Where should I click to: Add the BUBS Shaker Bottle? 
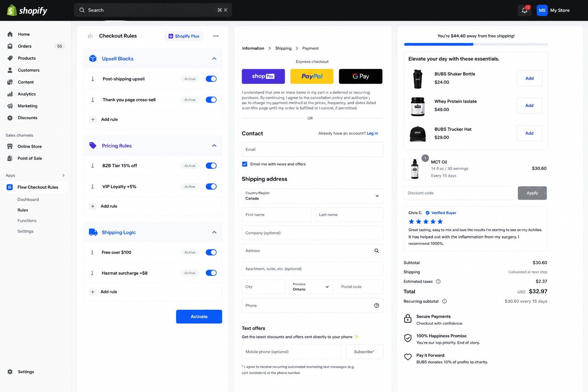click(x=529, y=78)
